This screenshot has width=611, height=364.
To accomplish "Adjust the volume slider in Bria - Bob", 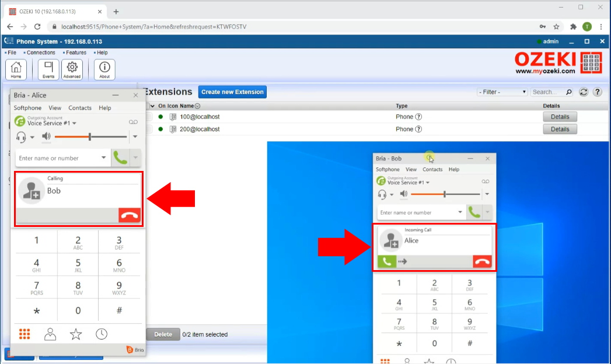I will point(445,194).
